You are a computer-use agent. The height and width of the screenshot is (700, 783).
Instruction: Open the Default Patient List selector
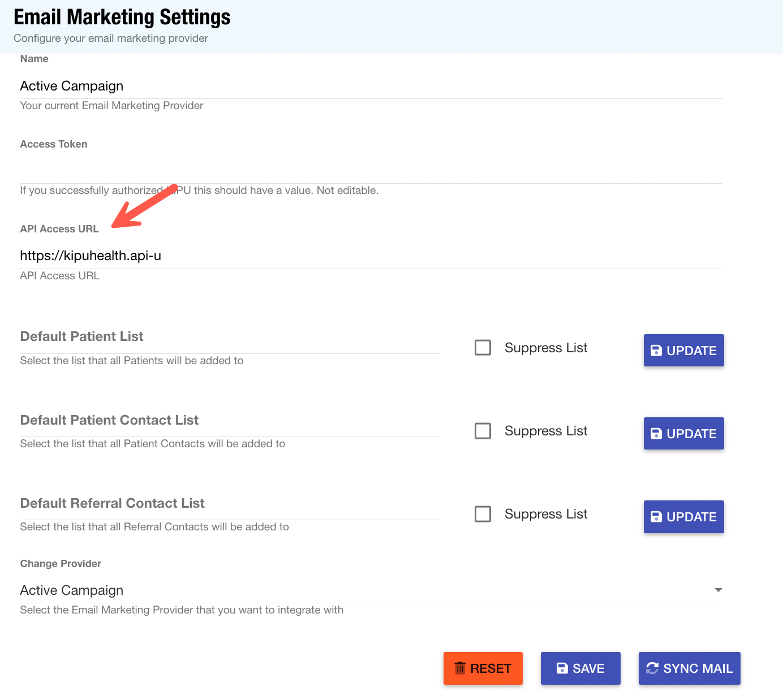coord(229,338)
